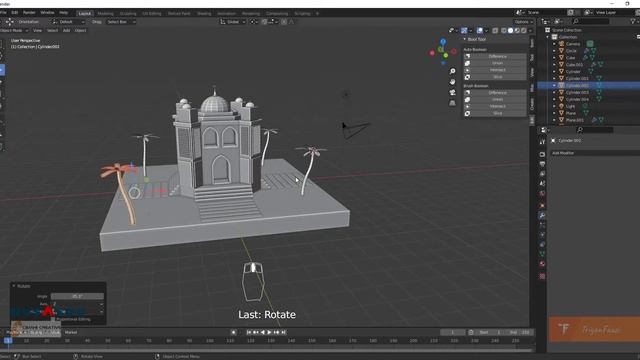Switch to the Modeling workspace tab
The image size is (640, 360).
pyautogui.click(x=105, y=13)
